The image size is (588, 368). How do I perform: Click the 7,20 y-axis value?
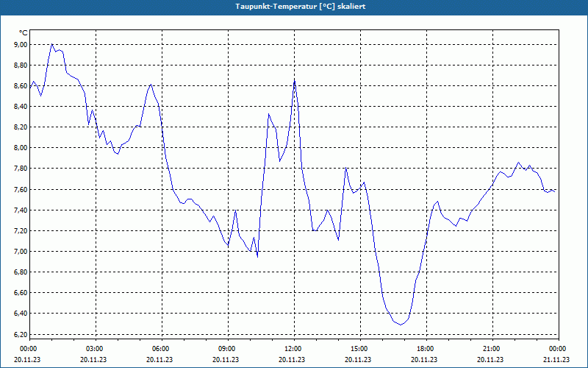pos(21,231)
